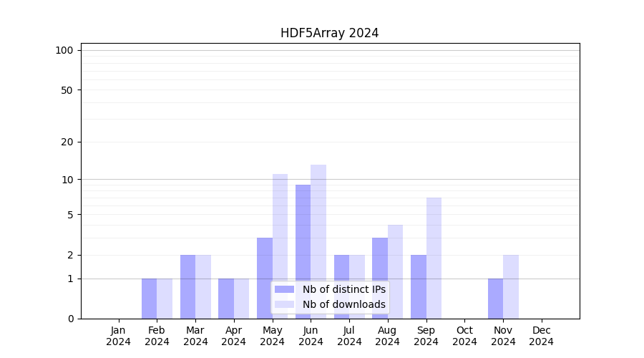This screenshot has width=644, height=358.
Task: Click the 'Nb of distinct IPs' legend color swatch
Action: (284, 289)
